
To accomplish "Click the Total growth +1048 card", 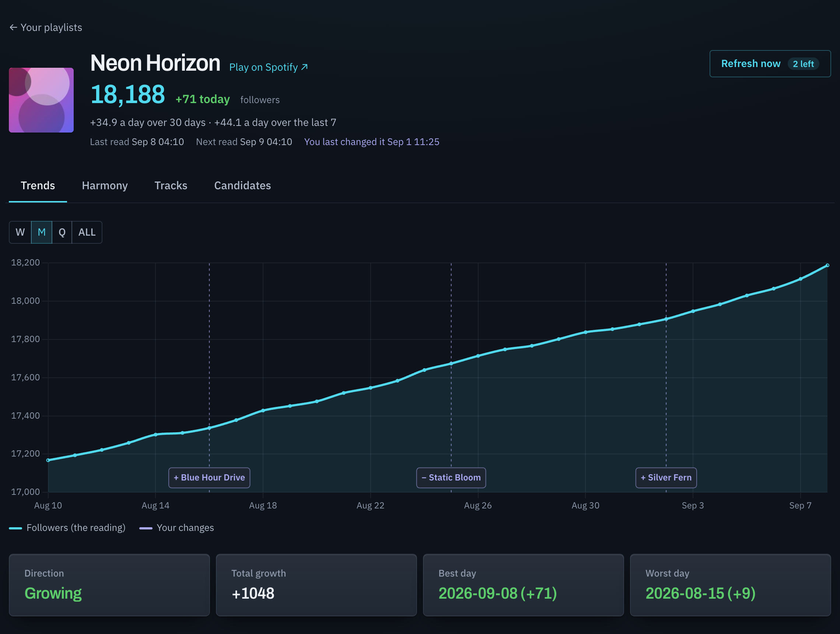I will point(316,585).
